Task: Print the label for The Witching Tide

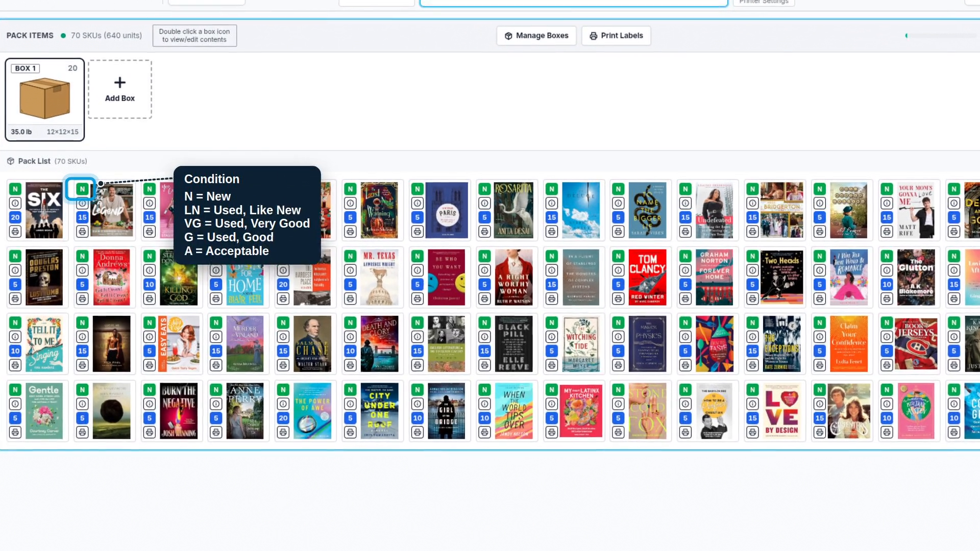Action: (x=552, y=365)
